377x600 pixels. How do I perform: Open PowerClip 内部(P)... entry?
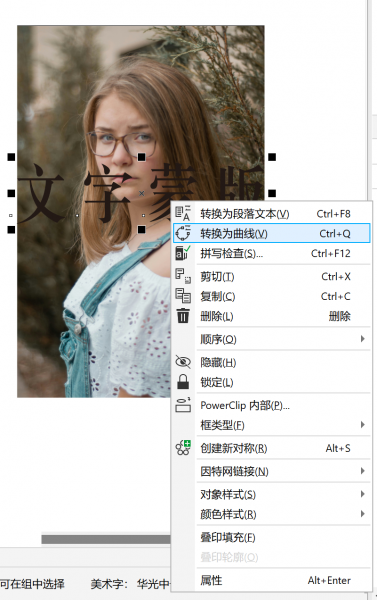coord(272,405)
